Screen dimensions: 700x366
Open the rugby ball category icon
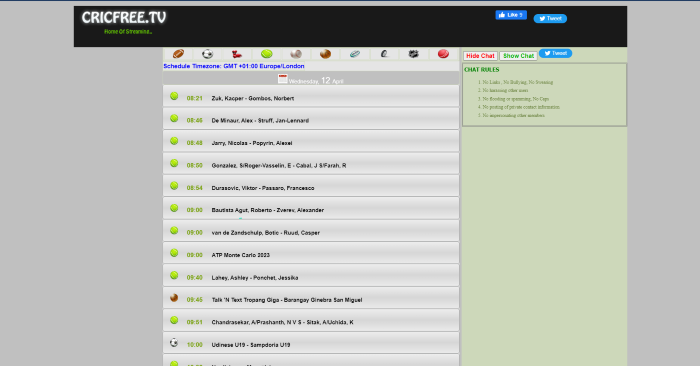pyautogui.click(x=355, y=54)
